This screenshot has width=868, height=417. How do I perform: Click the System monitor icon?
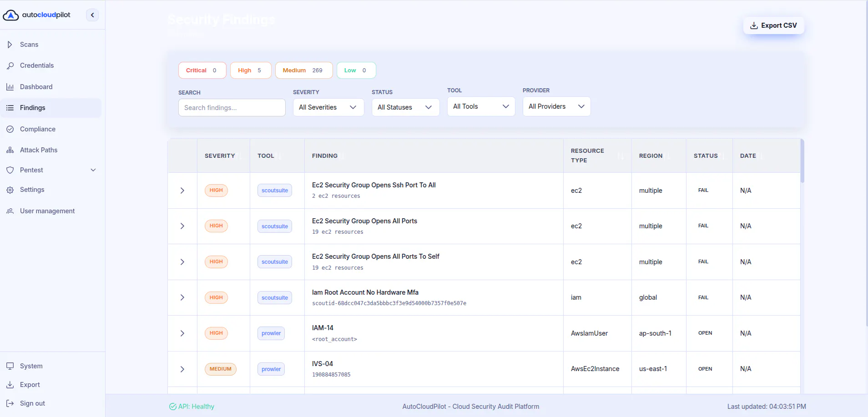click(10, 366)
